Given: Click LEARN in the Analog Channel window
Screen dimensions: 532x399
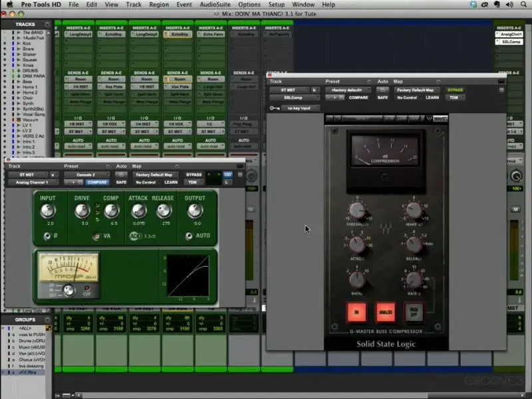Looking at the screenshot, I should pos(171,182).
